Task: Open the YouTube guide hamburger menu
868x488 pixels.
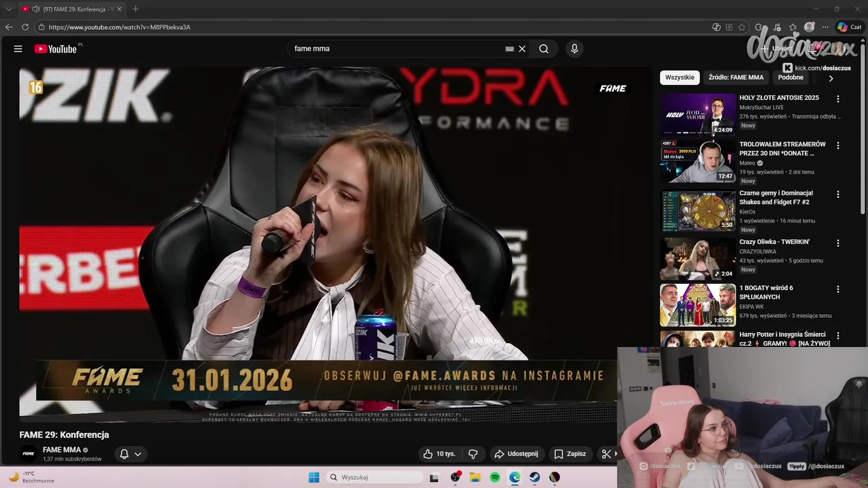Action: (18, 49)
